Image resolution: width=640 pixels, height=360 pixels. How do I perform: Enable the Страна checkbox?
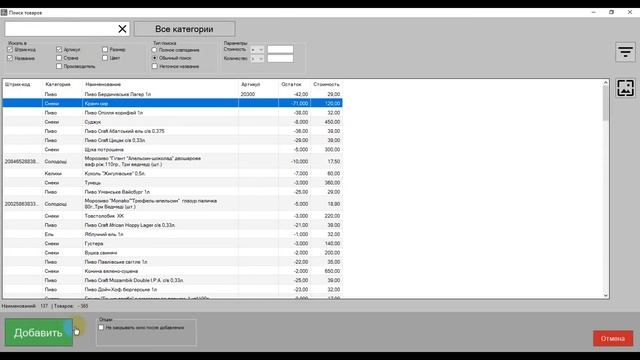pyautogui.click(x=59, y=58)
